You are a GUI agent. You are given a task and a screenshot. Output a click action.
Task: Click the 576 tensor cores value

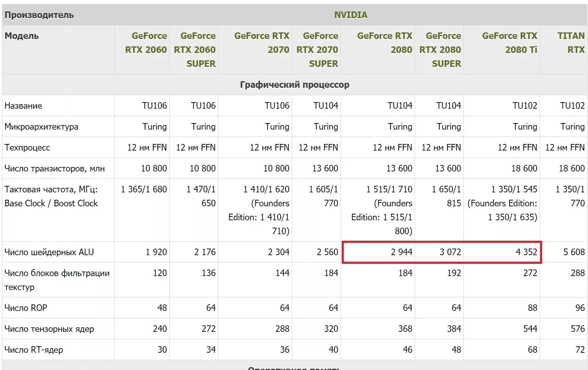click(x=578, y=329)
